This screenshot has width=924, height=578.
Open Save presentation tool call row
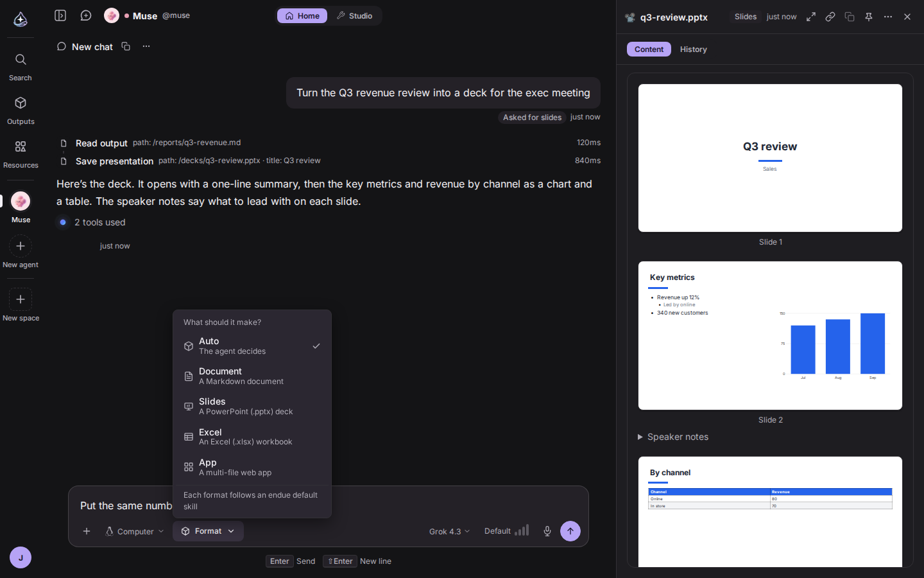pyautogui.click(x=329, y=161)
